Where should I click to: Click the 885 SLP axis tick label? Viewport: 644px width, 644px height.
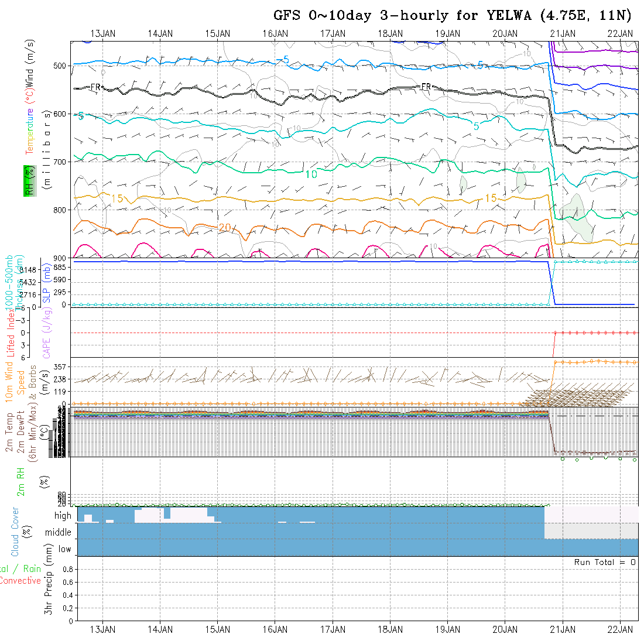coord(62,268)
